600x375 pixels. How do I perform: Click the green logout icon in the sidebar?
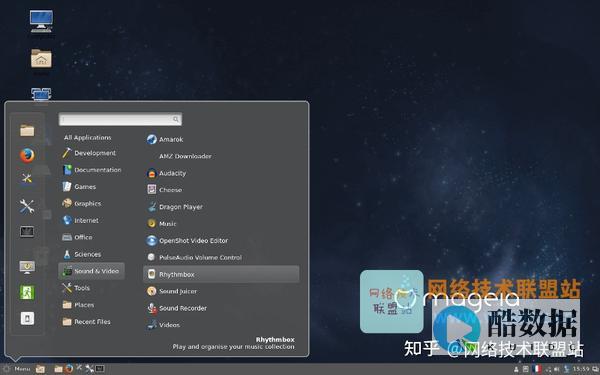click(27, 292)
